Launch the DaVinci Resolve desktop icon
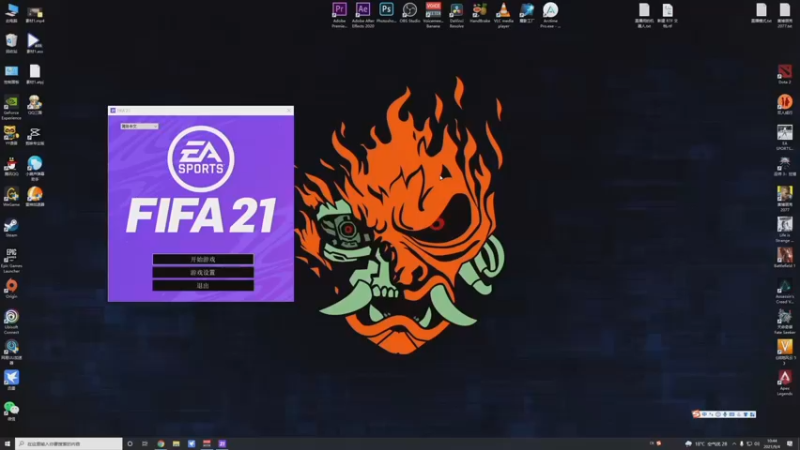The image size is (800, 450). (457, 14)
